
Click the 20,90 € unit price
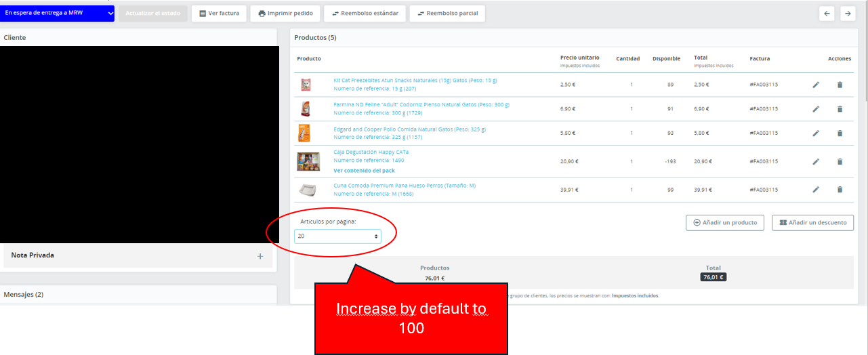(x=569, y=161)
